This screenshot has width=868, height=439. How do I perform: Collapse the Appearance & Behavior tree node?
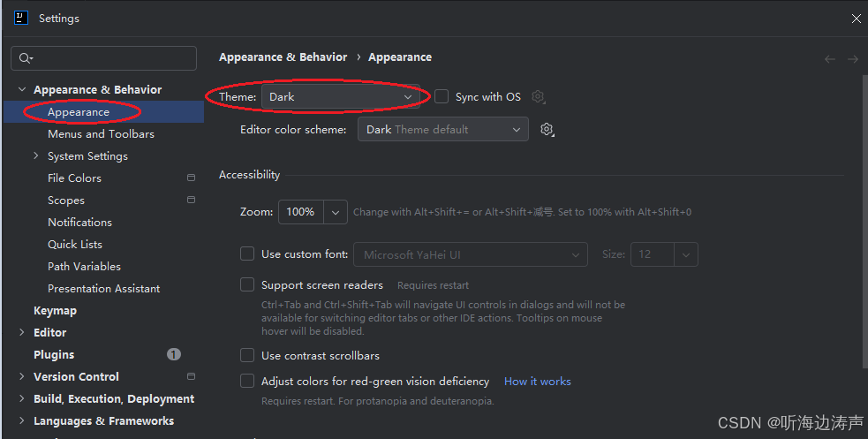tap(22, 89)
